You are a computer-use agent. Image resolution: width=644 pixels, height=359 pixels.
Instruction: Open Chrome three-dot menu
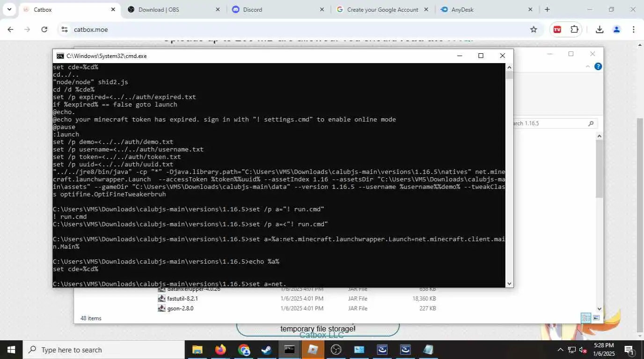pos(633,29)
